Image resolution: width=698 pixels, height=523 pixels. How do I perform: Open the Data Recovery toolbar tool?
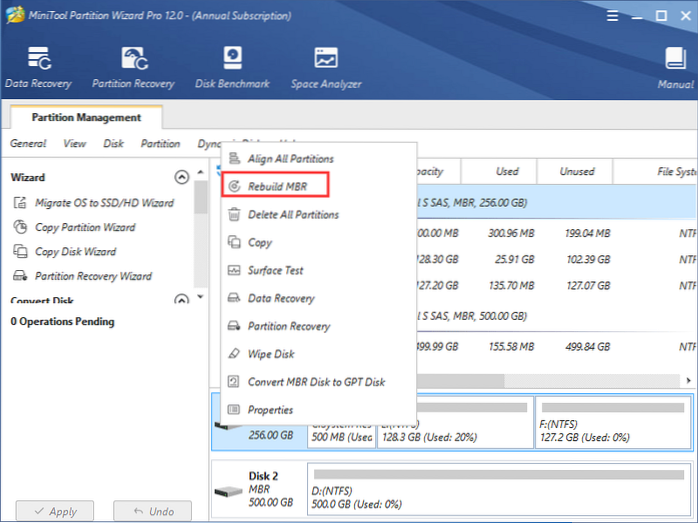(x=40, y=67)
